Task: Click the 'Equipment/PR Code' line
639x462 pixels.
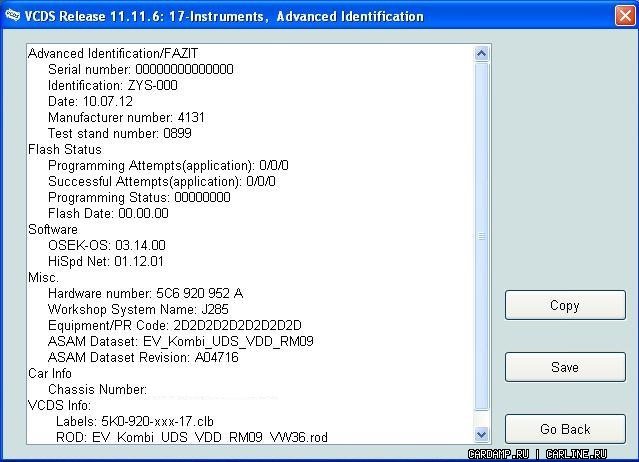Action: 174,325
